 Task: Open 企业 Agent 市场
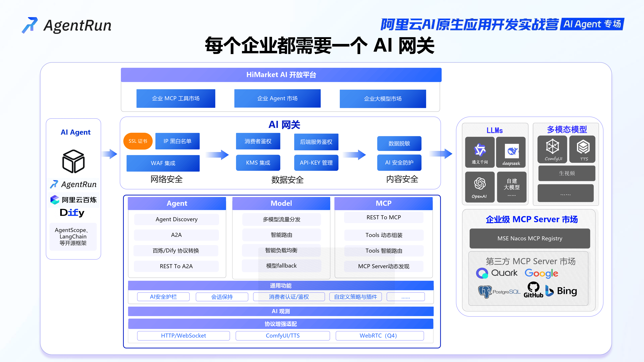pyautogui.click(x=277, y=98)
